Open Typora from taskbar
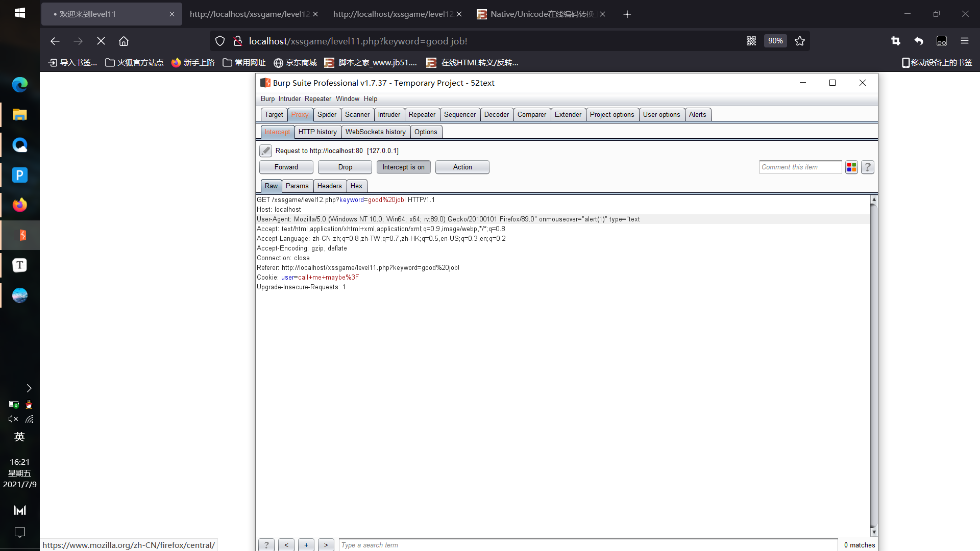Image resolution: width=980 pixels, height=551 pixels. click(20, 265)
